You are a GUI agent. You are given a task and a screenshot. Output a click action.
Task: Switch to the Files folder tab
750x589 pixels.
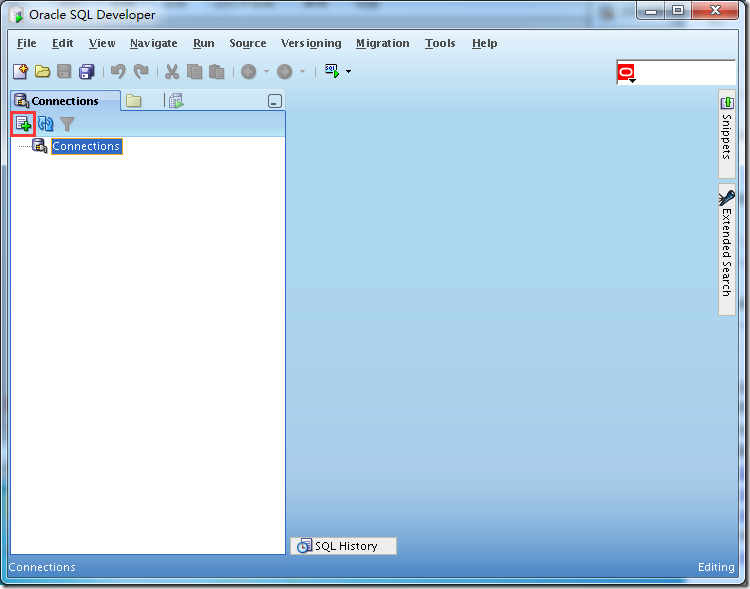[134, 101]
